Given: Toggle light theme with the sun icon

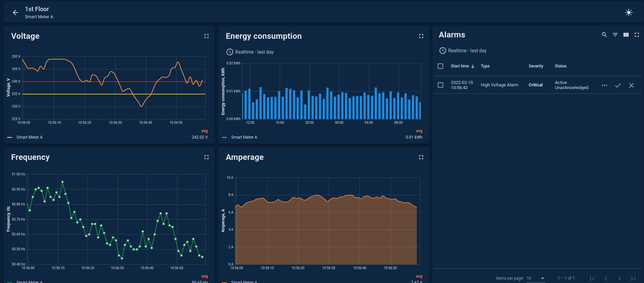Looking at the screenshot, I should click(x=628, y=12).
